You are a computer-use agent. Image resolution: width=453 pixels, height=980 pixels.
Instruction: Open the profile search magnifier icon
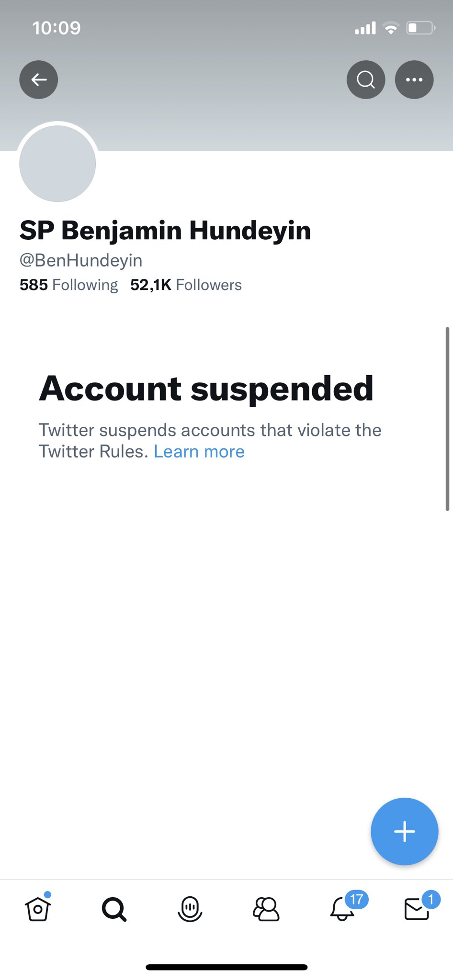(366, 80)
